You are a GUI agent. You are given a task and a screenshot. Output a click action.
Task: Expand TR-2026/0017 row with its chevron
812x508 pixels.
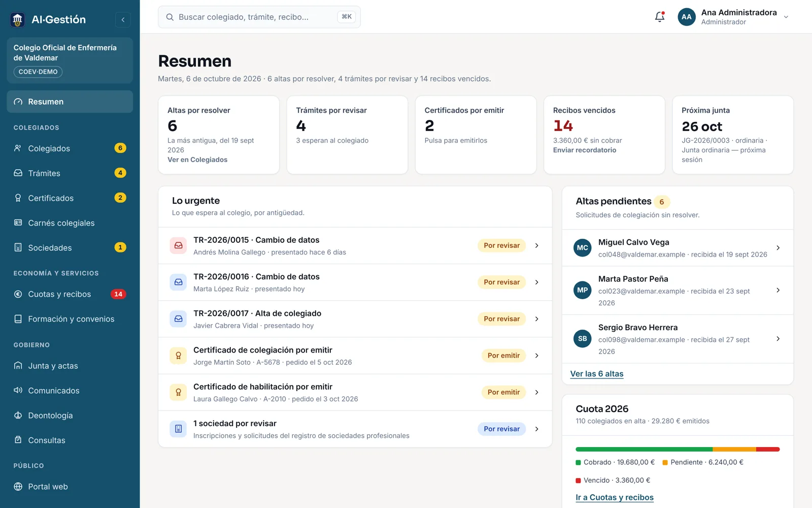(536, 319)
